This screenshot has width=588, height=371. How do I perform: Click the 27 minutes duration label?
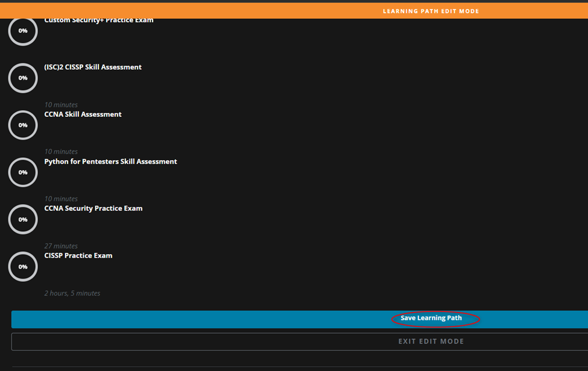[x=61, y=246]
